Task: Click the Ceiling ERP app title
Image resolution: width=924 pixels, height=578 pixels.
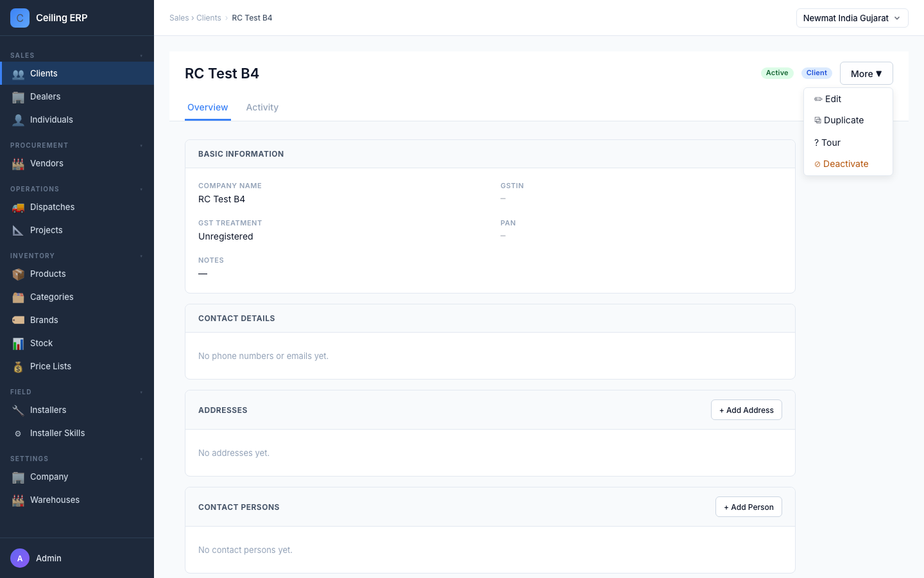Action: pyautogui.click(x=62, y=18)
